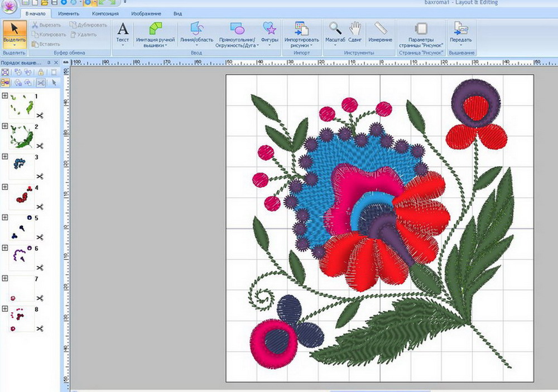
Task: Toggle the lock icon in sewing order panel
Action: (x=41, y=72)
